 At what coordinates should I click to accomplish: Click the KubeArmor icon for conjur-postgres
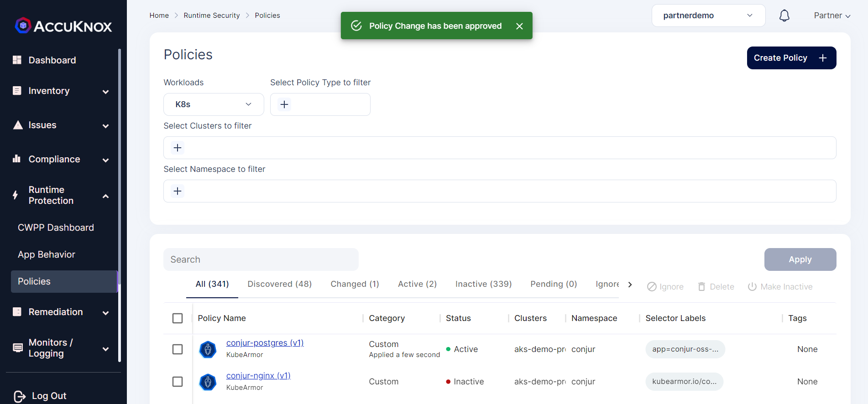coord(208,349)
